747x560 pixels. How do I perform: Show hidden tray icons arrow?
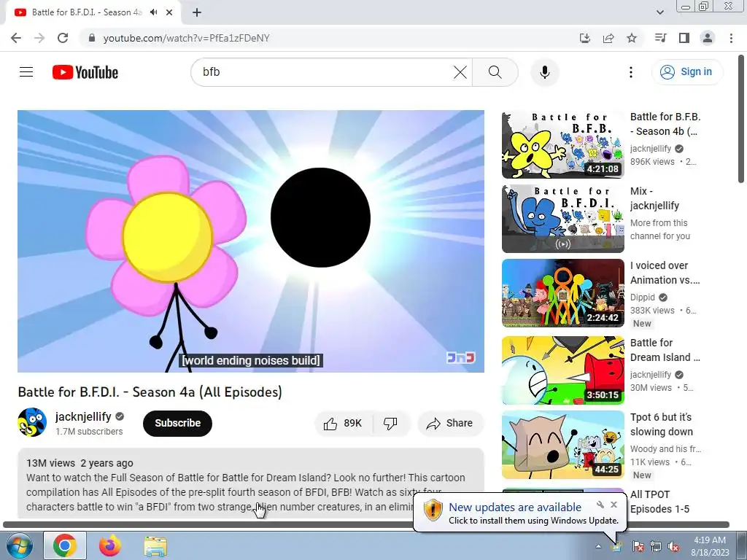[598, 547]
